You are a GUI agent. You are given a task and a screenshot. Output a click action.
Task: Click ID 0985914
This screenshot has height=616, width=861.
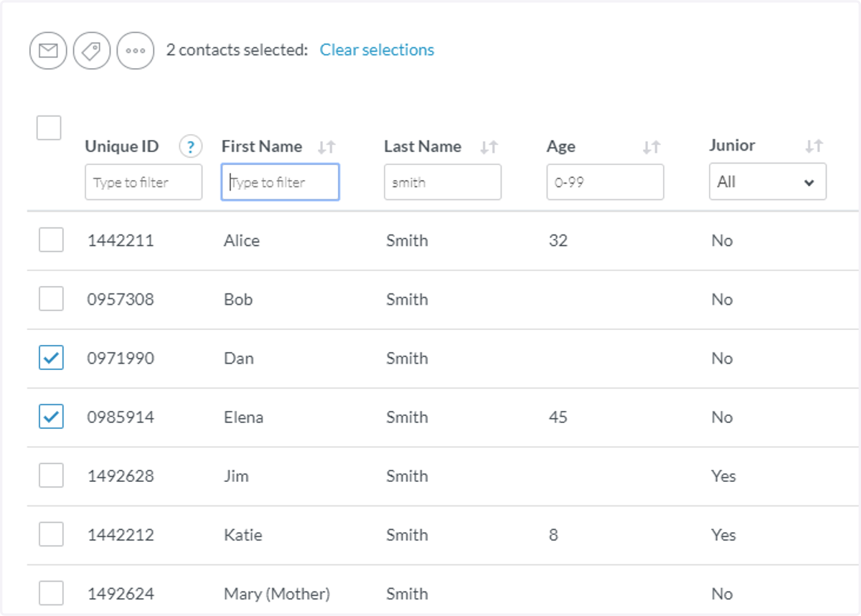[x=121, y=417]
